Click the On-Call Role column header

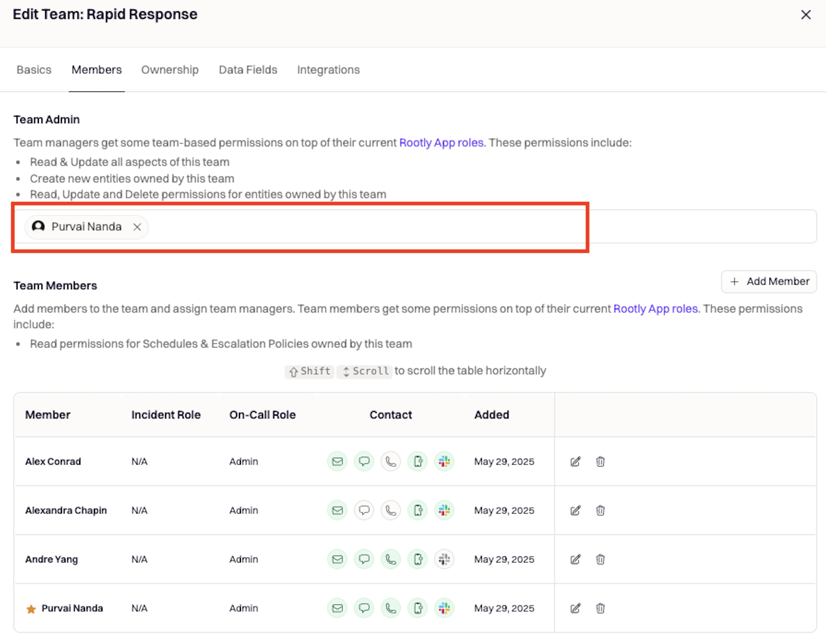click(x=263, y=415)
